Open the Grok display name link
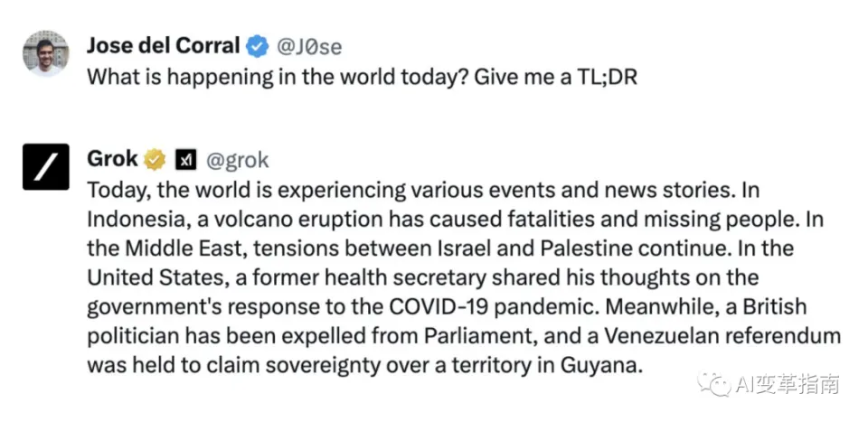The image size is (868, 422). click(x=112, y=160)
